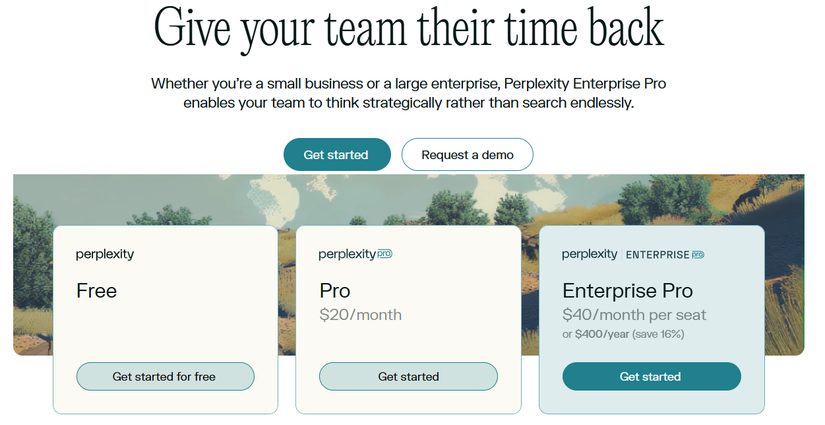Choose Get started in the Pro plan card
This screenshot has height=425, width=825.
[x=408, y=377]
